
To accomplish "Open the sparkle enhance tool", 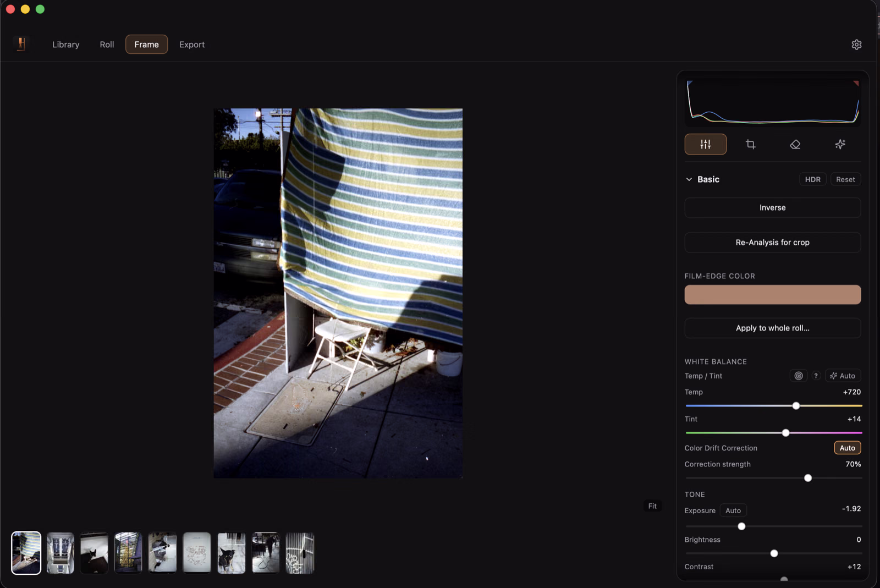I will (840, 144).
